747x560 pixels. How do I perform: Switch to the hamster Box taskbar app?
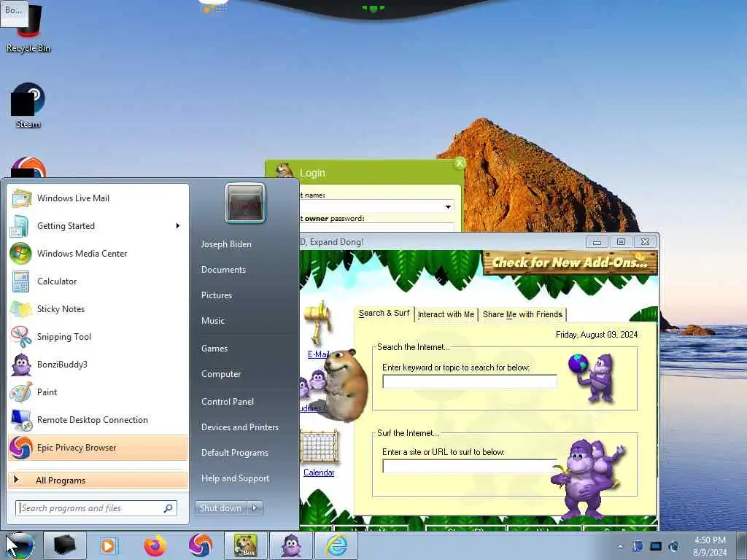click(x=245, y=545)
